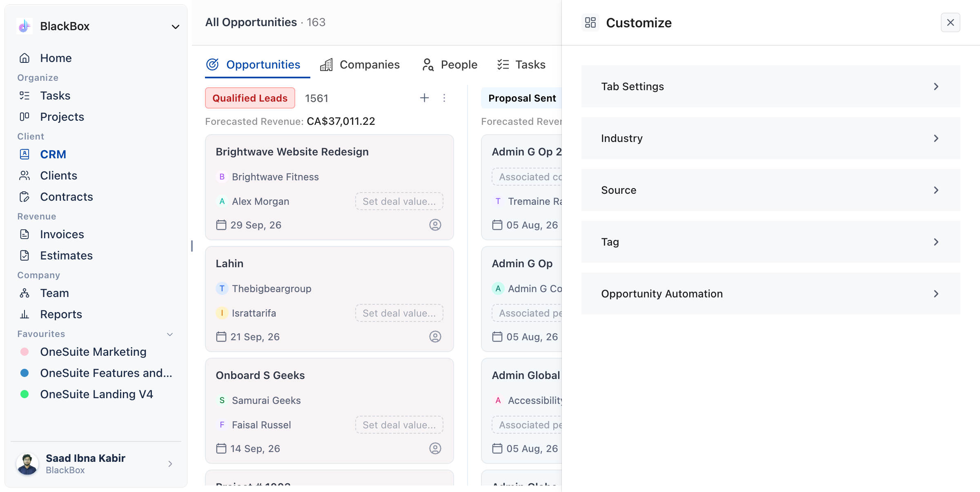
Task: Click assignee icon on Brightwave Website Redesign card
Action: tap(435, 225)
